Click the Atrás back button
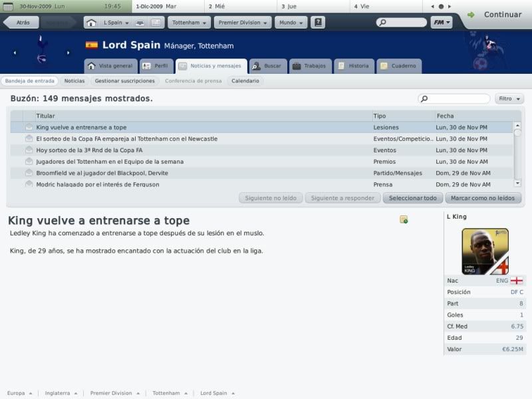The height and width of the screenshot is (399, 532). 21,23
